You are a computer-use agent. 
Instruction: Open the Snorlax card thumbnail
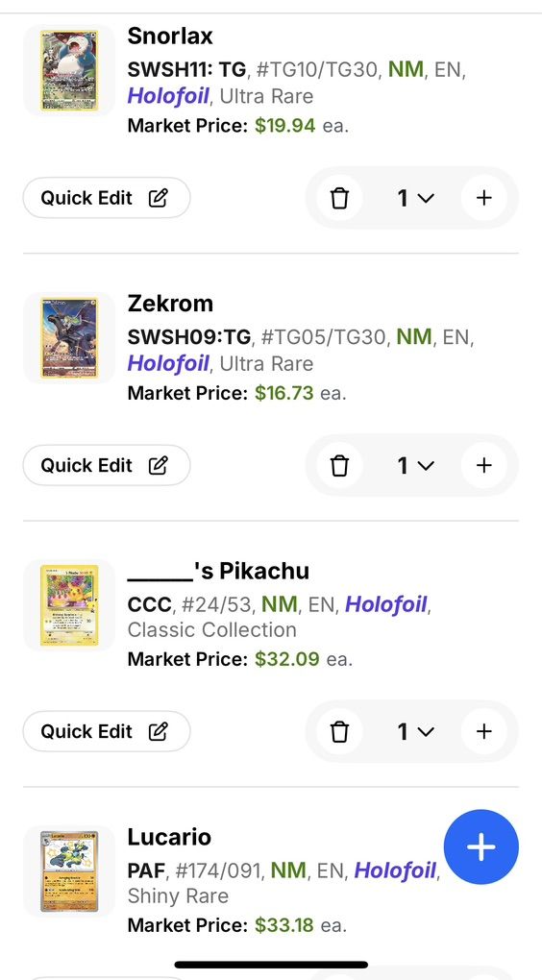69,70
